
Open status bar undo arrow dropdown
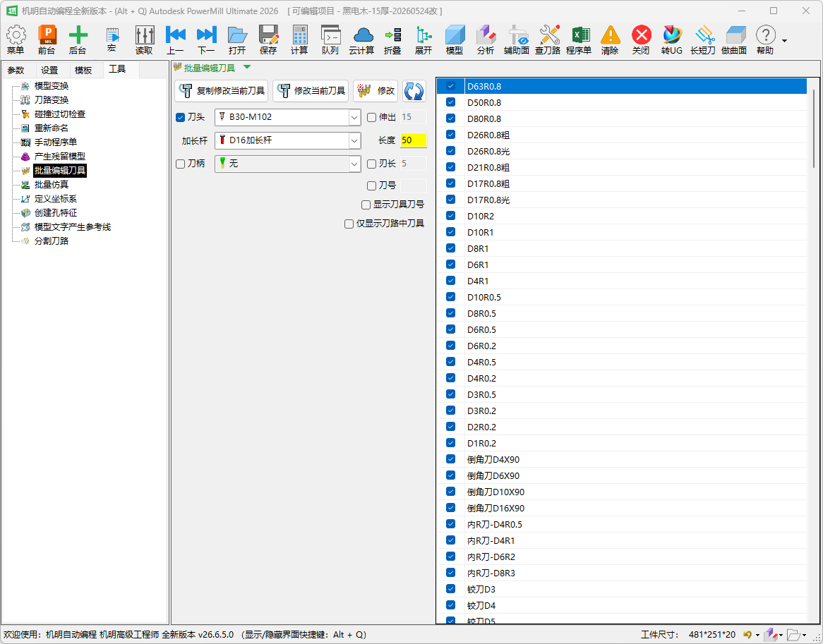coord(758,636)
